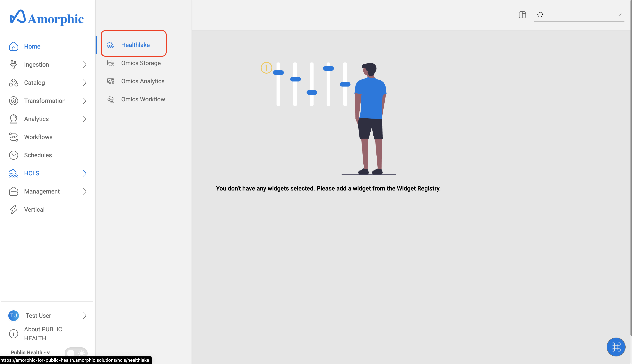
Task: Select the Ingestion funnel icon
Action: click(x=14, y=65)
